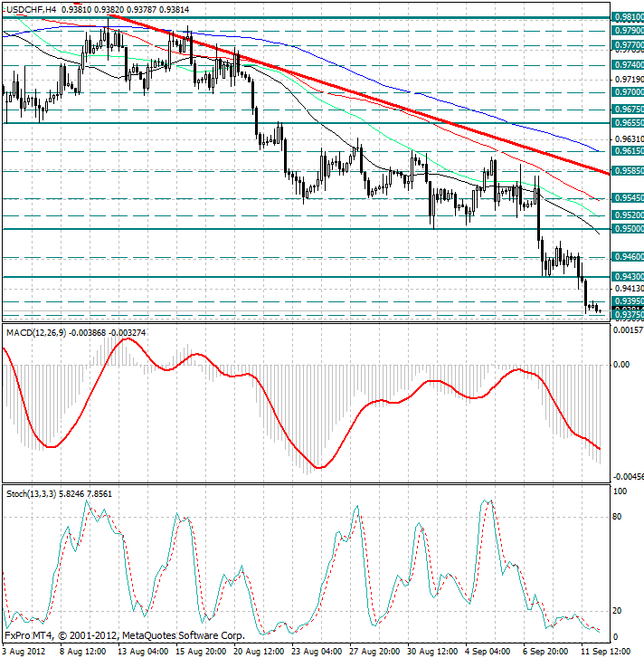Select the 0.9430 price level label

tap(628, 277)
